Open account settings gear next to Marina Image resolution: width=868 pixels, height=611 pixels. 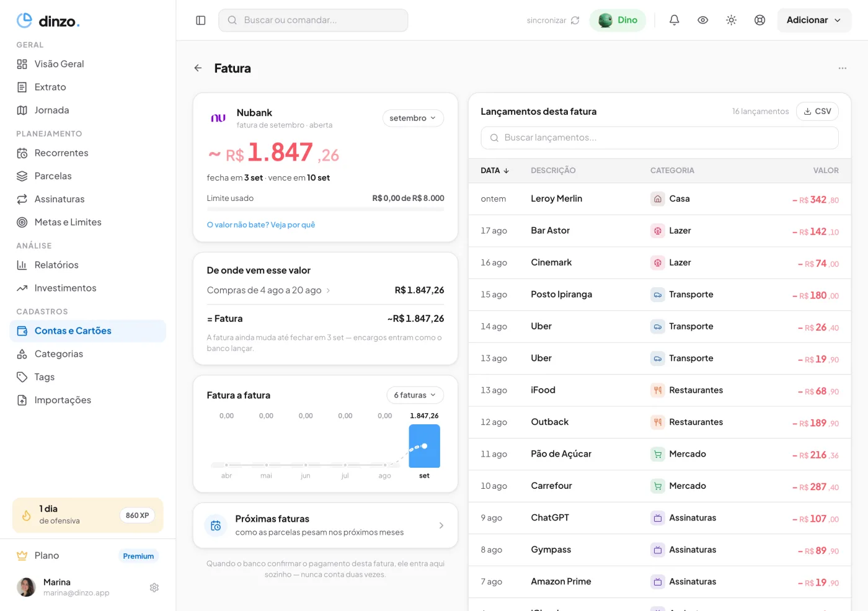point(154,587)
